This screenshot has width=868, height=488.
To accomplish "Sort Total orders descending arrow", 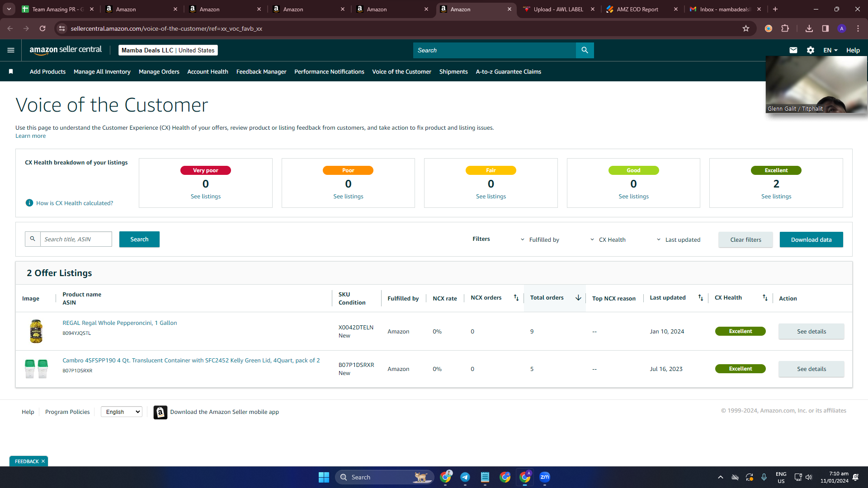I will point(578,298).
